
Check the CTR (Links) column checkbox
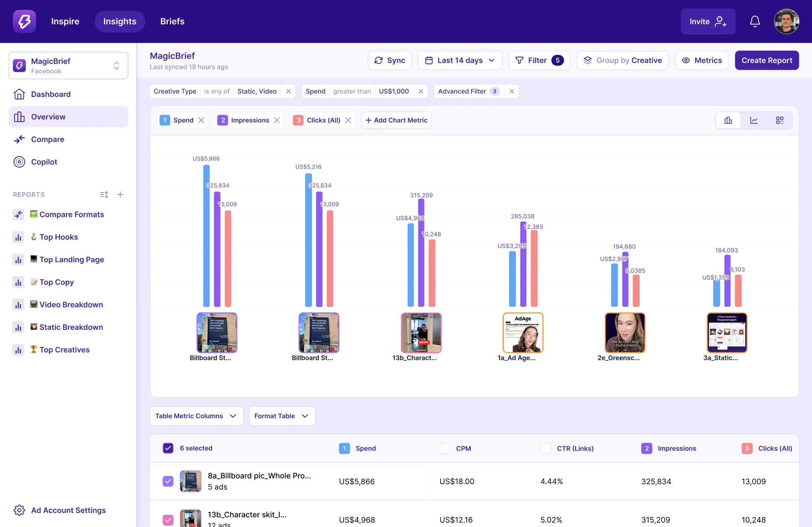click(546, 448)
